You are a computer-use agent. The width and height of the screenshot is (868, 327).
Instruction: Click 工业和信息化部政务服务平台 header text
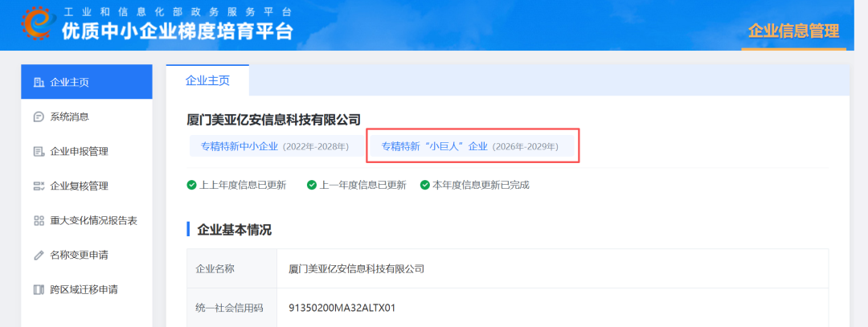pos(177,11)
